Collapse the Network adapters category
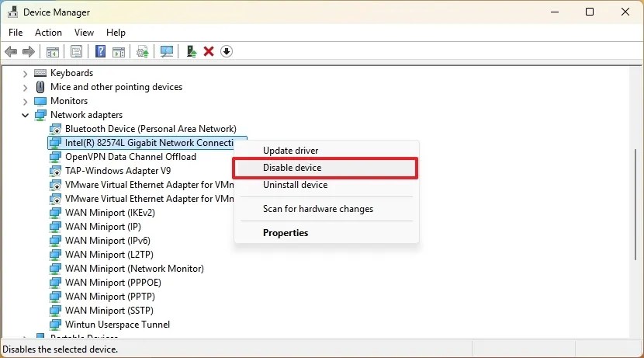The image size is (644, 358). pyautogui.click(x=25, y=115)
